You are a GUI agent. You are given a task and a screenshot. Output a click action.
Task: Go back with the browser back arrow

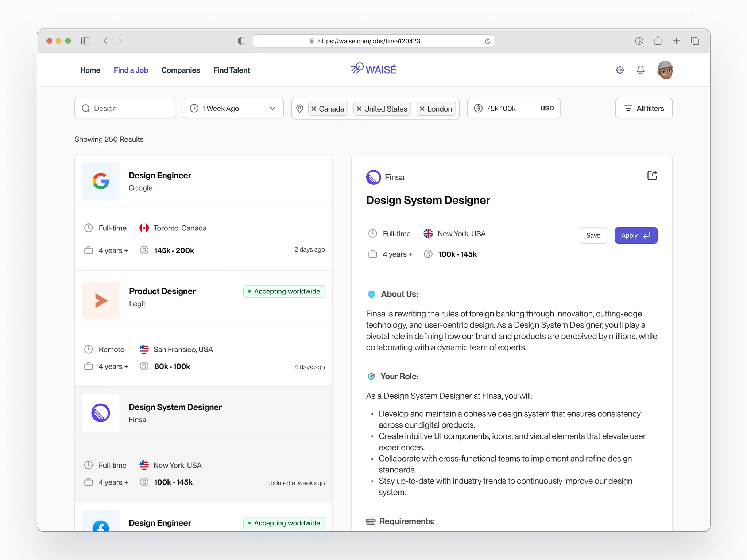pyautogui.click(x=105, y=41)
